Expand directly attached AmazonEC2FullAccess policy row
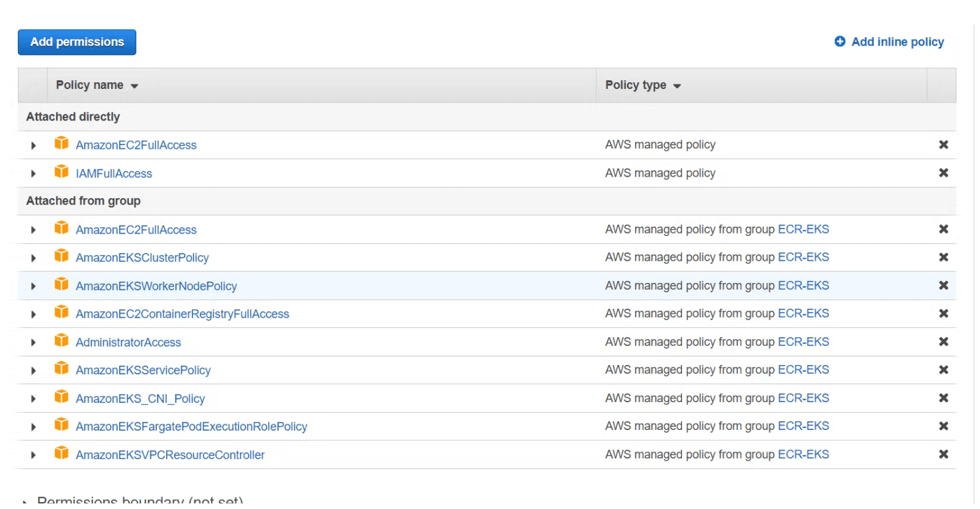Image resolution: width=980 pixels, height=509 pixels. [33, 146]
